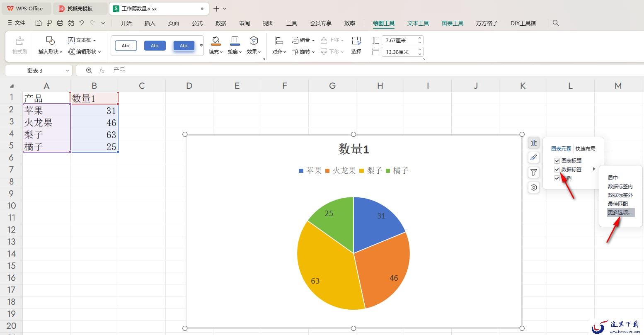The image size is (644, 335).
Task: Click the shape height value field
Action: (400, 40)
